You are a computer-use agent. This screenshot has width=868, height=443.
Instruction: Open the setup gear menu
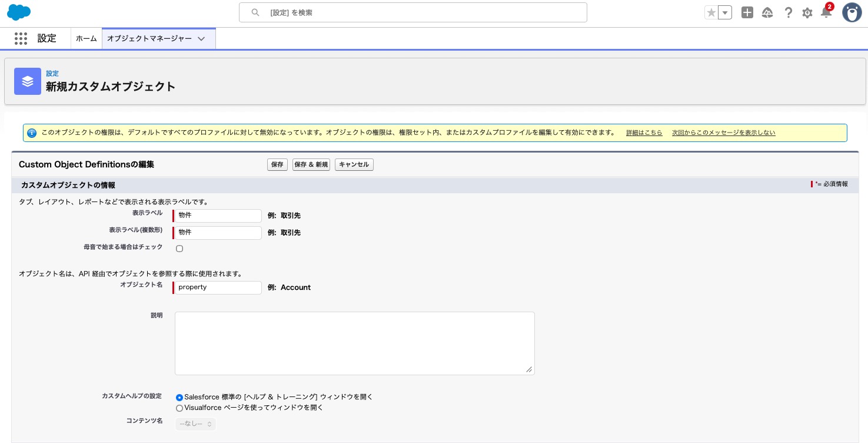807,12
